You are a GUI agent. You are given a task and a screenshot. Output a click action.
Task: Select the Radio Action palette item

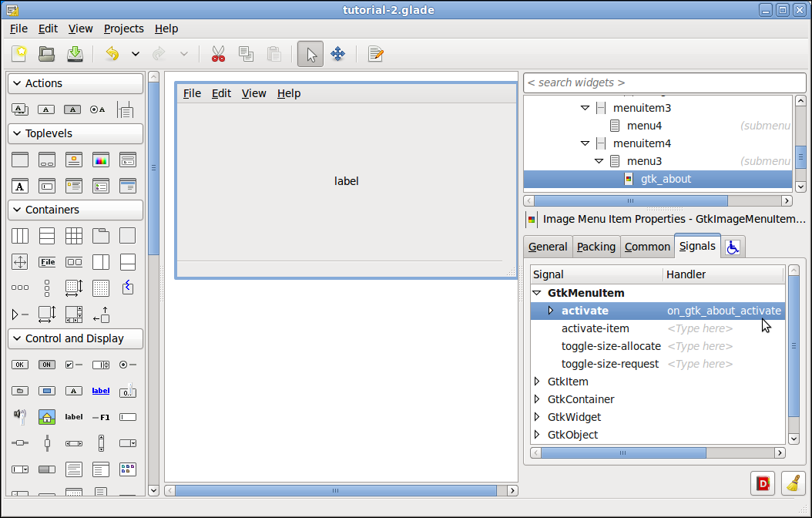97,109
